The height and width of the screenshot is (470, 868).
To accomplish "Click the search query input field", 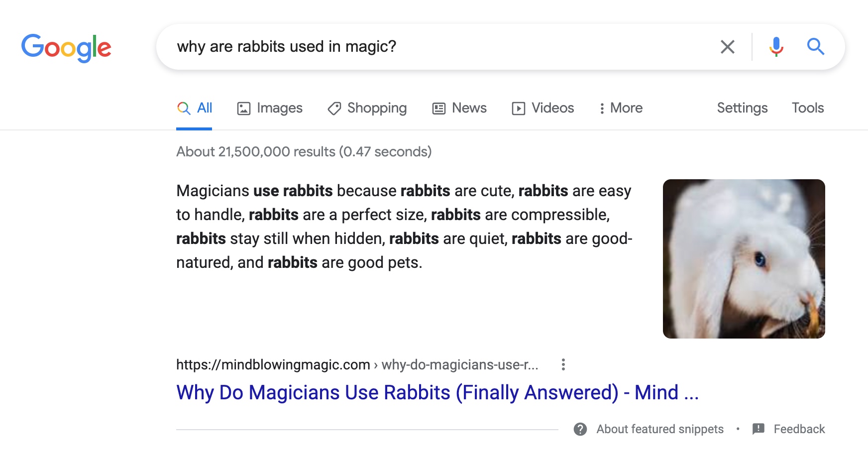I will [438, 47].
